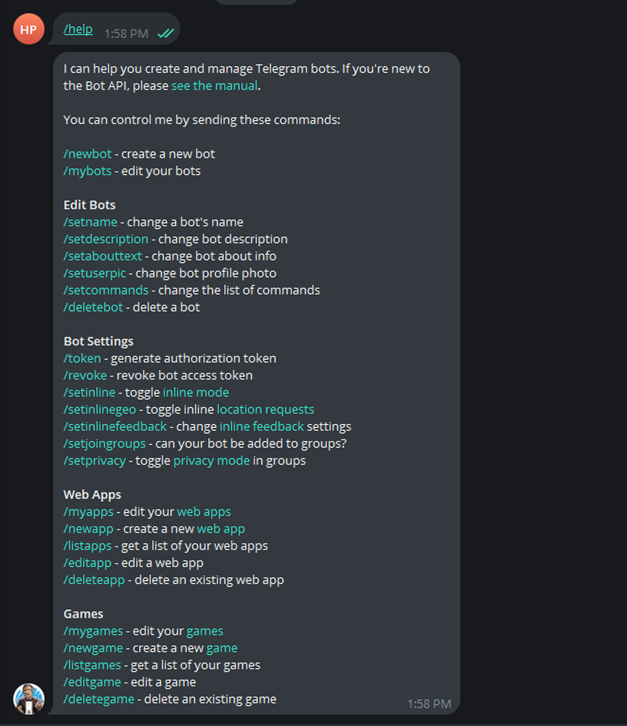Open the "see the manual" link
The height and width of the screenshot is (726, 627).
click(x=215, y=86)
